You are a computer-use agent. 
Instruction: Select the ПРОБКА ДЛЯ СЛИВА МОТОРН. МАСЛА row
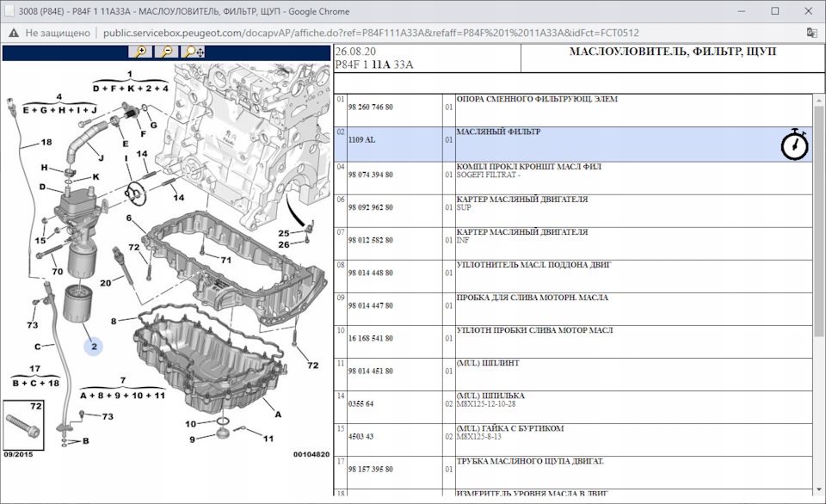532,298
